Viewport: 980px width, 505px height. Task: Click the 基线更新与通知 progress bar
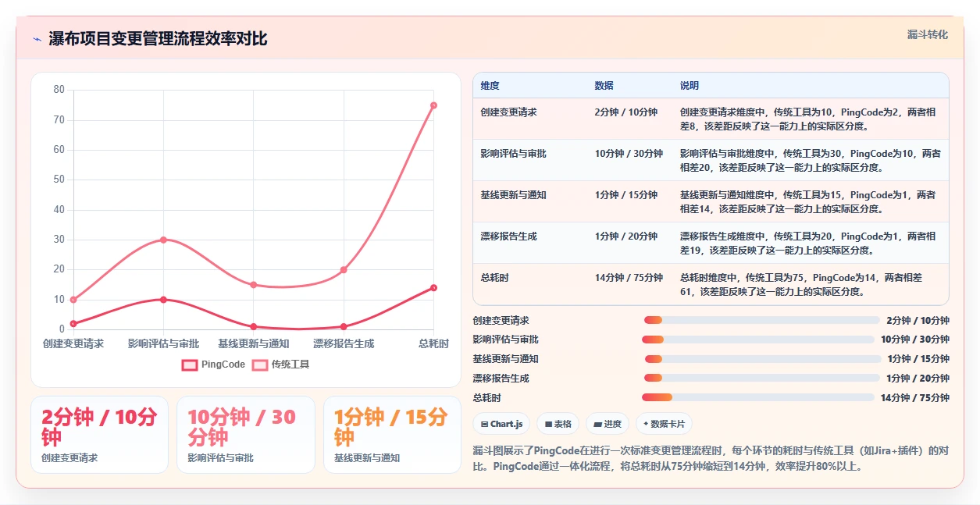click(763, 359)
